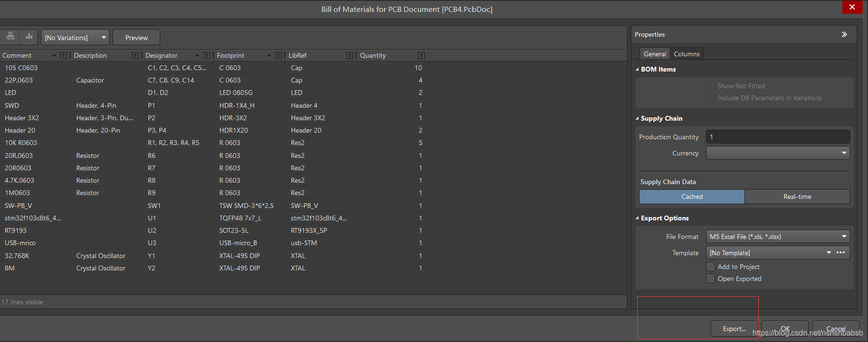
Task: Switch to the General tab
Action: tap(655, 54)
